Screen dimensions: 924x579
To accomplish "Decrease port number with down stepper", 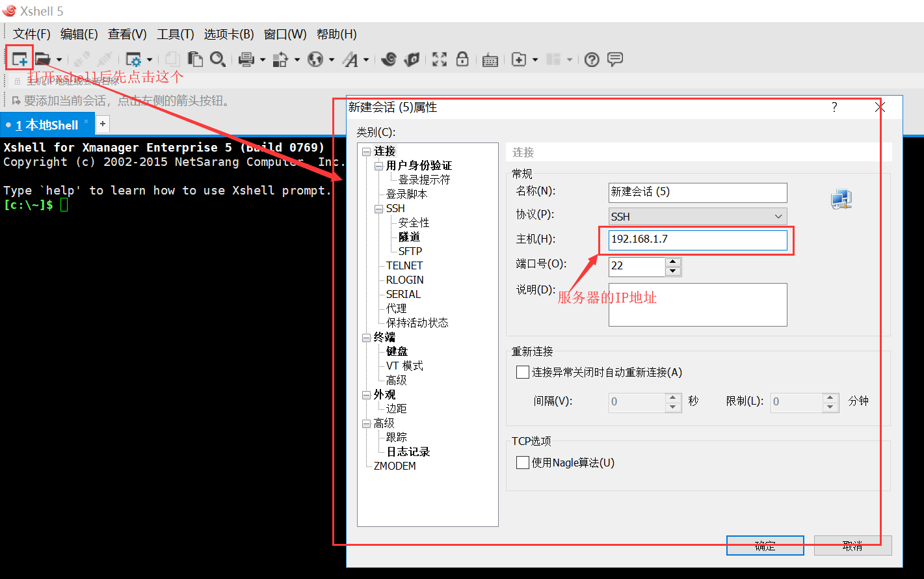I will [673, 271].
